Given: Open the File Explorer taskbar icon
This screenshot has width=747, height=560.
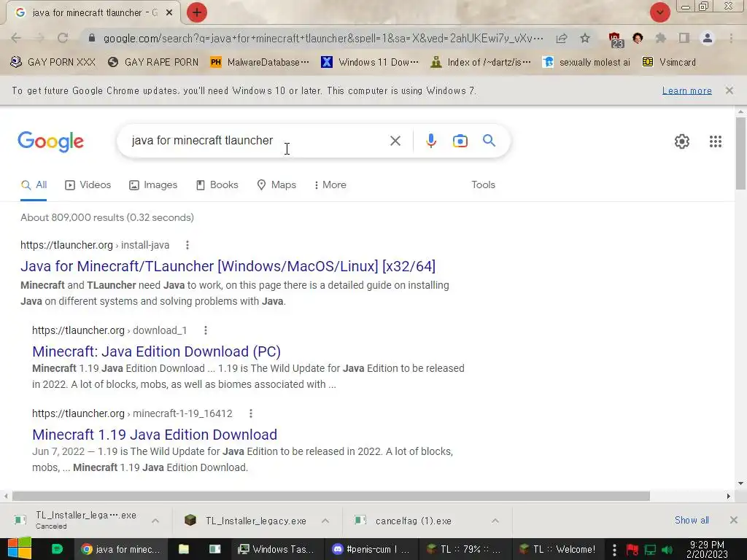Looking at the screenshot, I should pos(183,549).
